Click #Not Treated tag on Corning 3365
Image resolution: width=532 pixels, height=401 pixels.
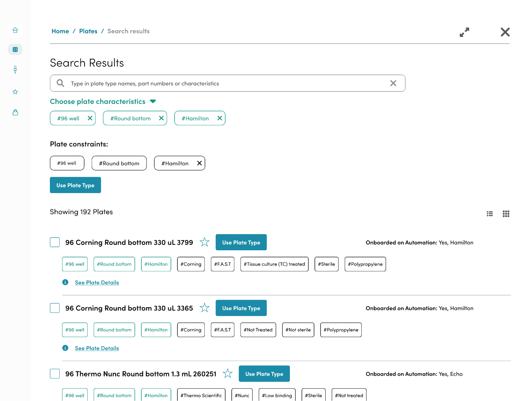[258, 330]
